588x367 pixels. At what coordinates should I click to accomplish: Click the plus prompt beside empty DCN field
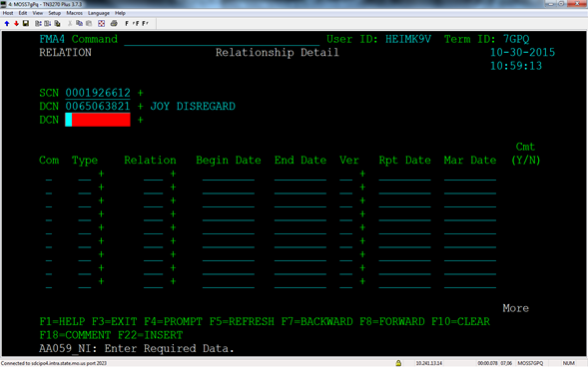140,120
